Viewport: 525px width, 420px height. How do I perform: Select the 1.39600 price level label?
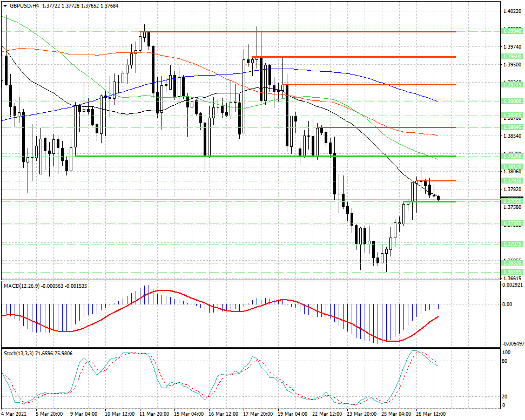click(x=512, y=57)
